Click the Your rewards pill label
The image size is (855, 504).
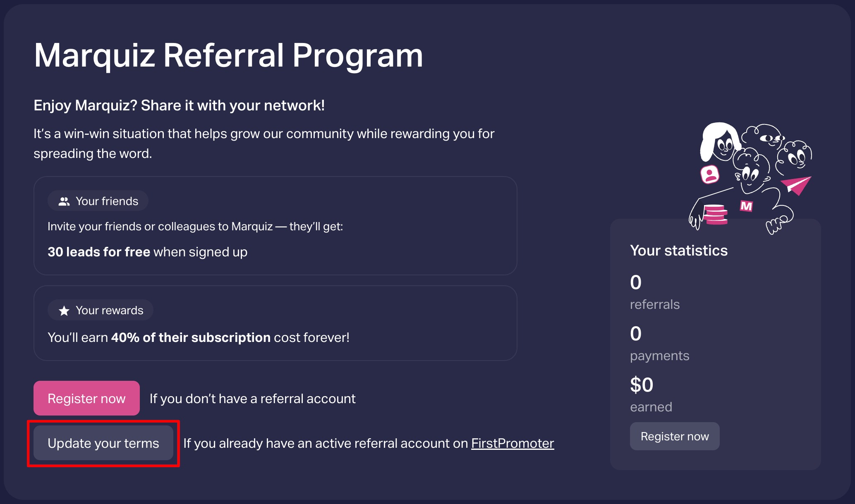(x=101, y=310)
